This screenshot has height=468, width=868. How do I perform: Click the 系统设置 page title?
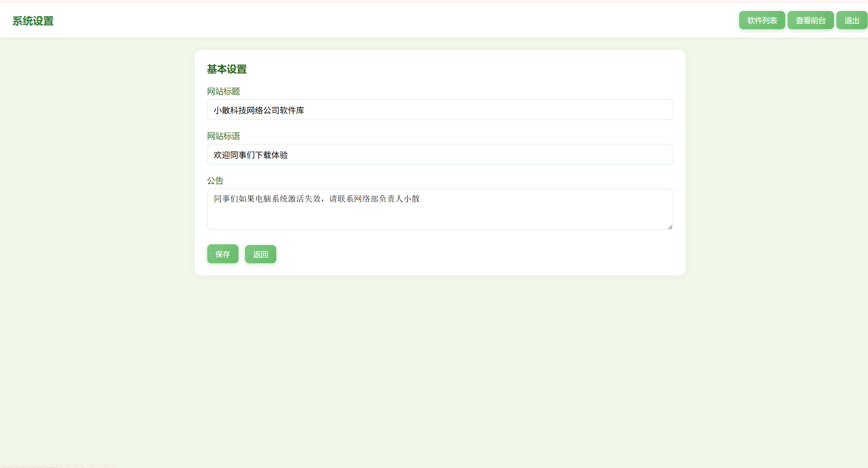(33, 21)
